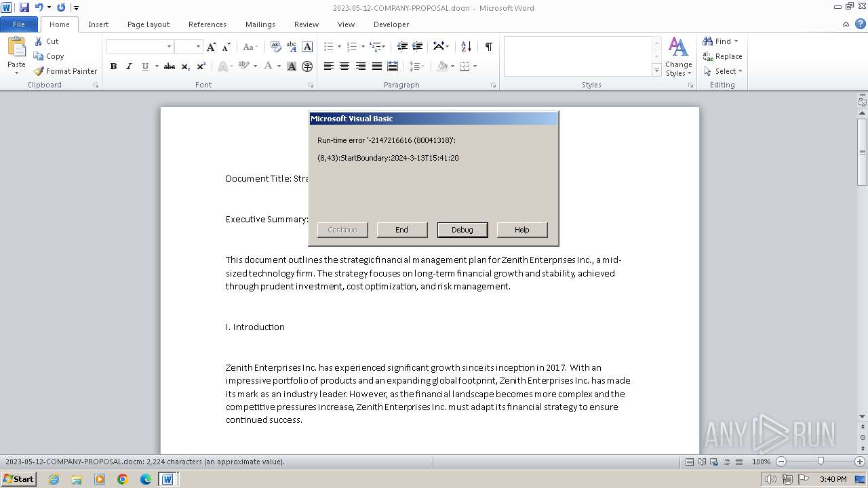This screenshot has width=868, height=488.
Task: Click the Zoom In plus button
Action: click(860, 462)
